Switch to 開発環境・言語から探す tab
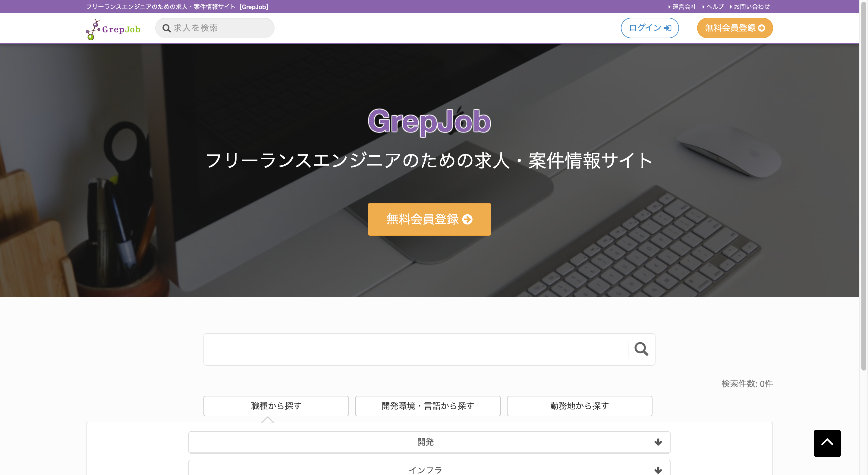Image resolution: width=868 pixels, height=475 pixels. [x=428, y=406]
